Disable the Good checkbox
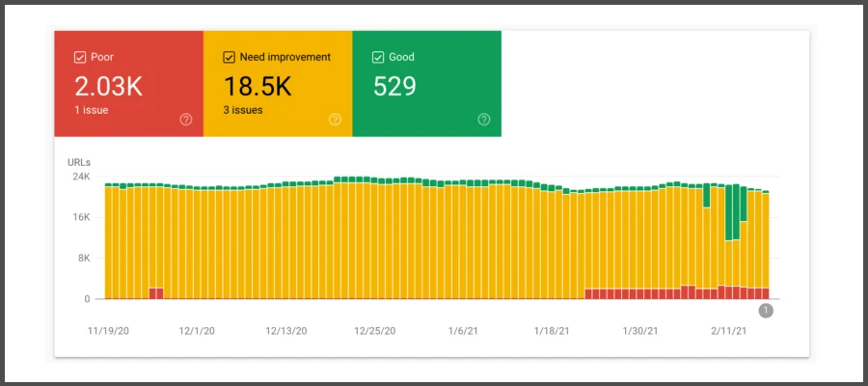Image resolution: width=868 pixels, height=386 pixels. coord(378,57)
